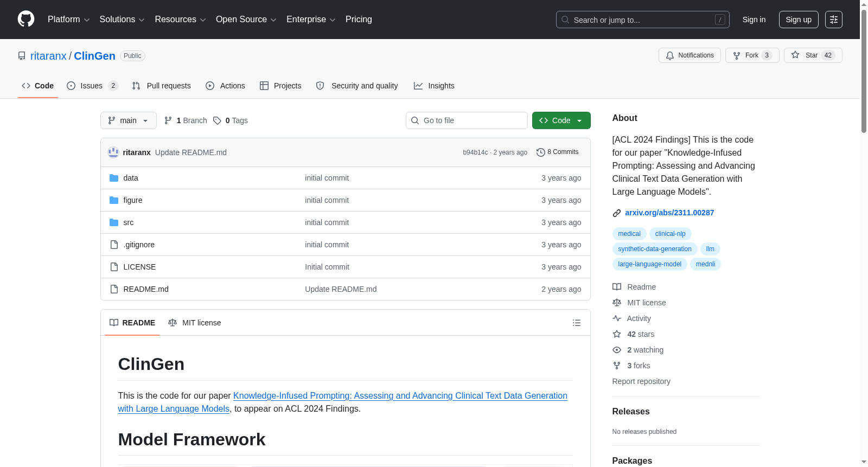This screenshot has width=868, height=467.
Task: Expand the Resources menu
Action: point(180,20)
